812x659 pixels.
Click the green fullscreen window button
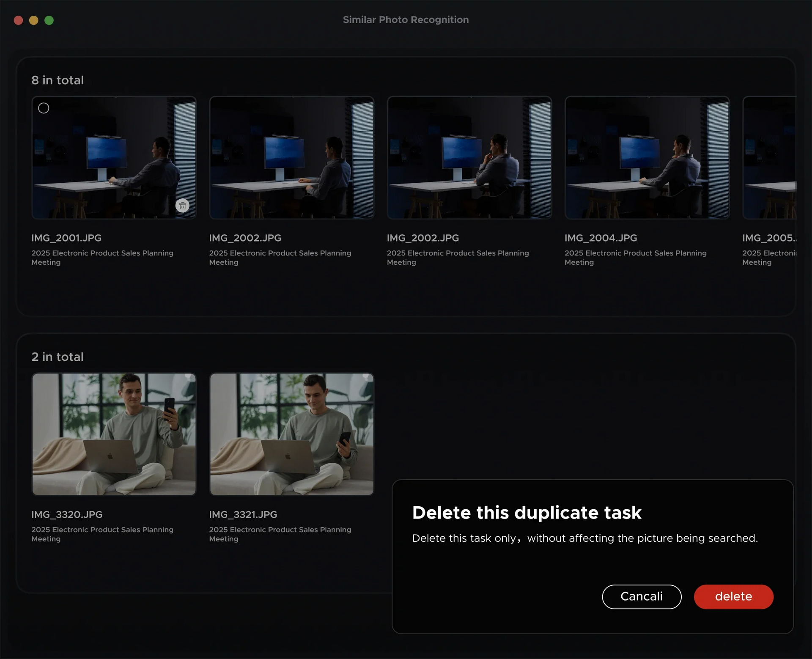point(49,20)
